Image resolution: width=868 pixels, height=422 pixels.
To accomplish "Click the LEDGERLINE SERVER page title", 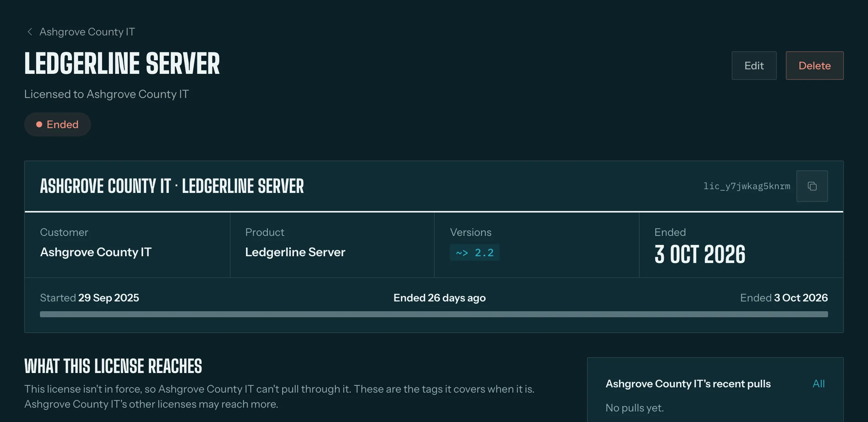I will click(x=122, y=63).
